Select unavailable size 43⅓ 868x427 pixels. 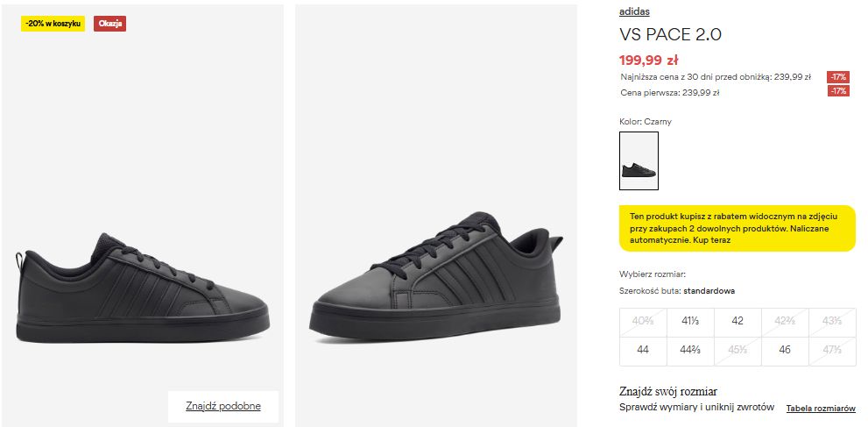coord(832,321)
